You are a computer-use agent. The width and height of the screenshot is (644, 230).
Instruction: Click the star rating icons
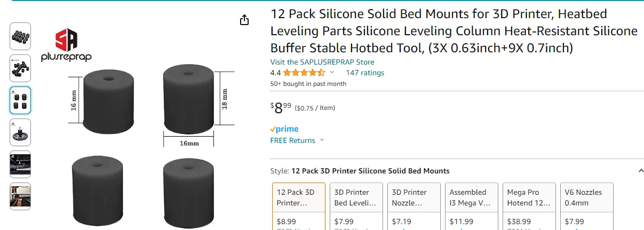tap(304, 73)
